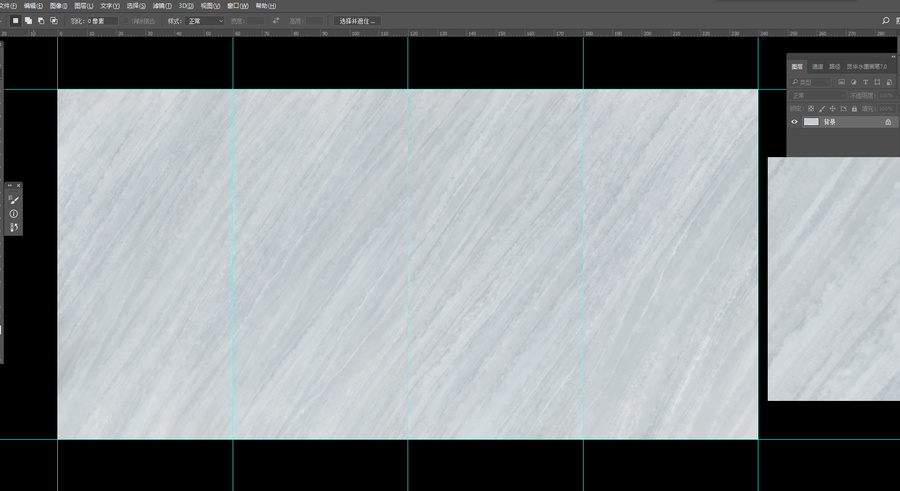Open the Info icon in the floating panel

tap(14, 214)
